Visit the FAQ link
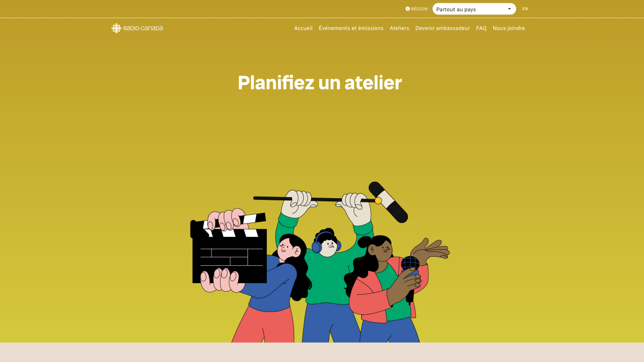Screen dimensions: 644x362 (x=481, y=28)
